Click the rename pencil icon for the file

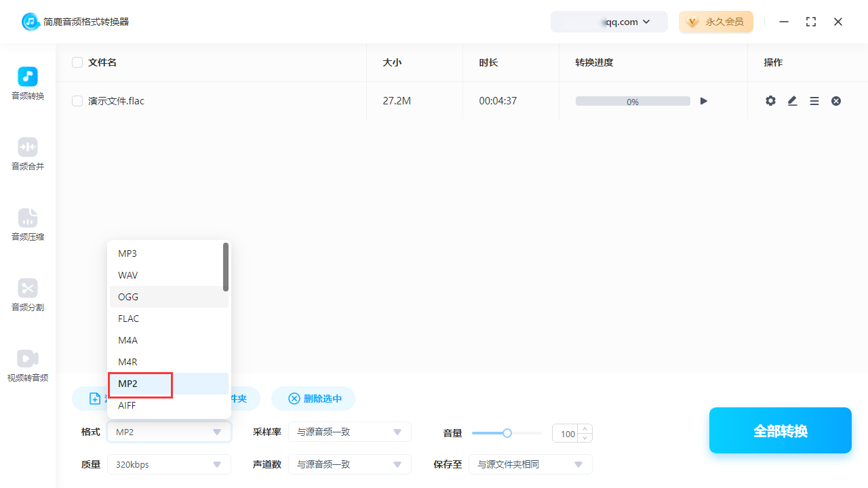792,100
